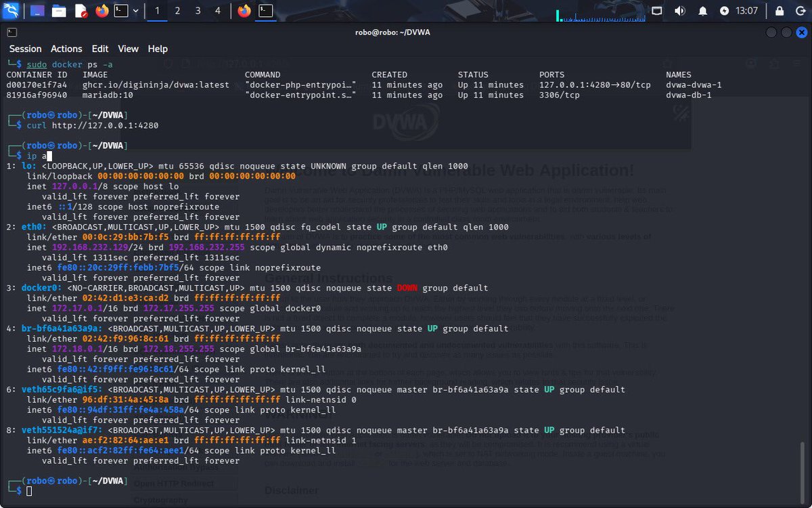Open the Session menu
This screenshot has height=508, width=812.
click(25, 49)
